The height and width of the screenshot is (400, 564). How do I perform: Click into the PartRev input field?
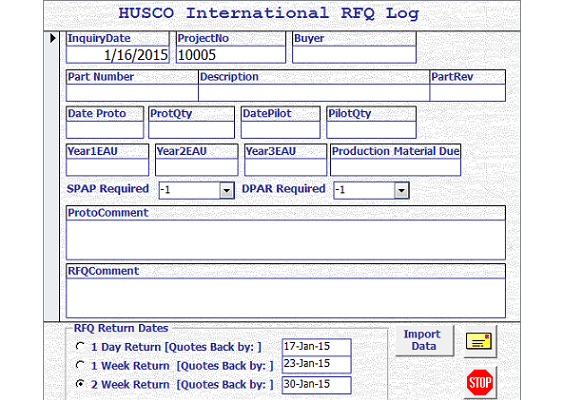point(468,93)
